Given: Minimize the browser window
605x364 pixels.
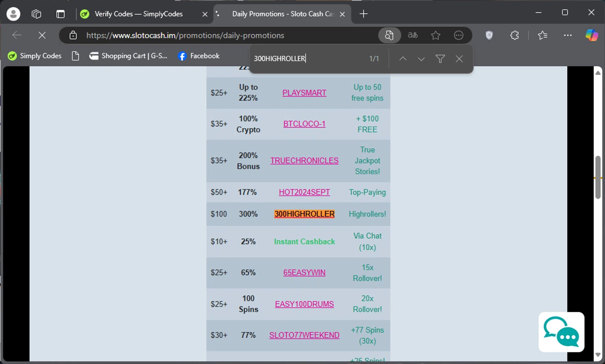Looking at the screenshot, I should [x=538, y=12].
